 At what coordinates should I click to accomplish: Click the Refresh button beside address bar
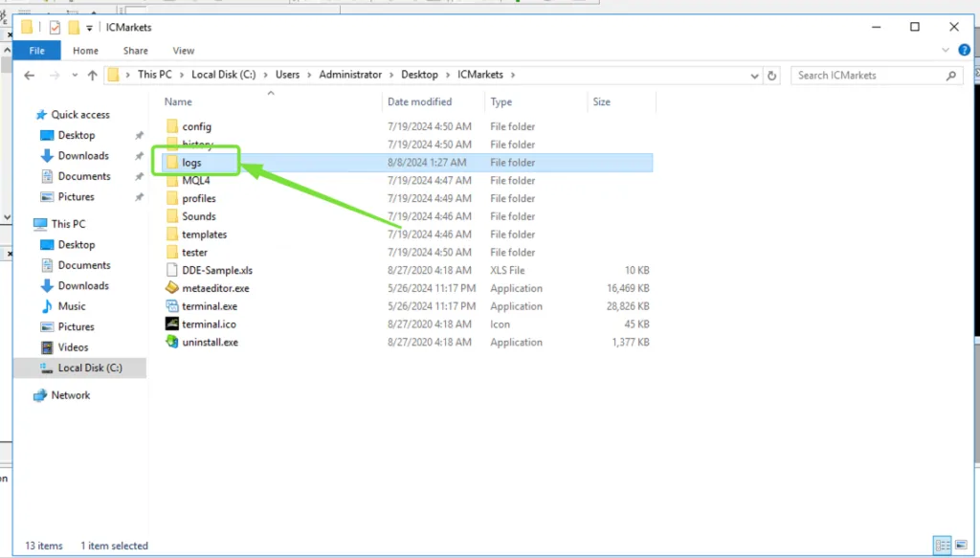[773, 76]
